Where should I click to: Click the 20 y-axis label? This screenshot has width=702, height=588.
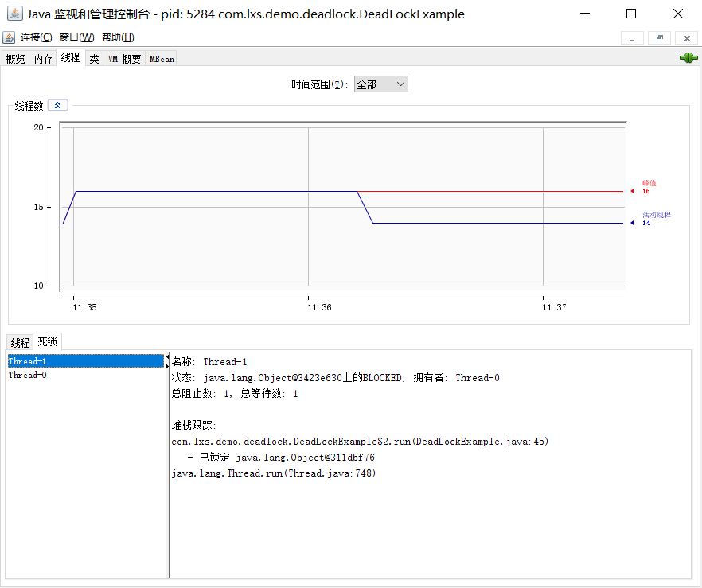click(39, 127)
